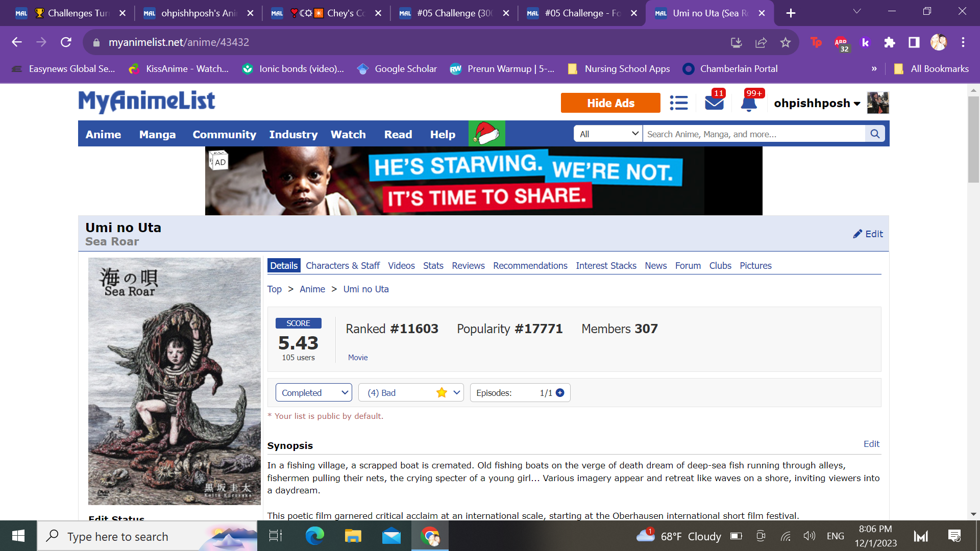The height and width of the screenshot is (551, 980).
Task: Open the list menu icon in header
Action: click(678, 103)
